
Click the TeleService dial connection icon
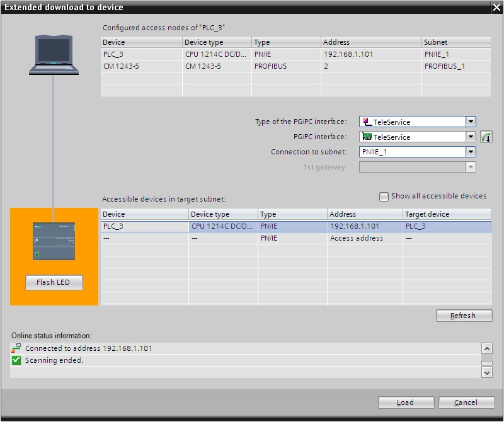point(486,137)
